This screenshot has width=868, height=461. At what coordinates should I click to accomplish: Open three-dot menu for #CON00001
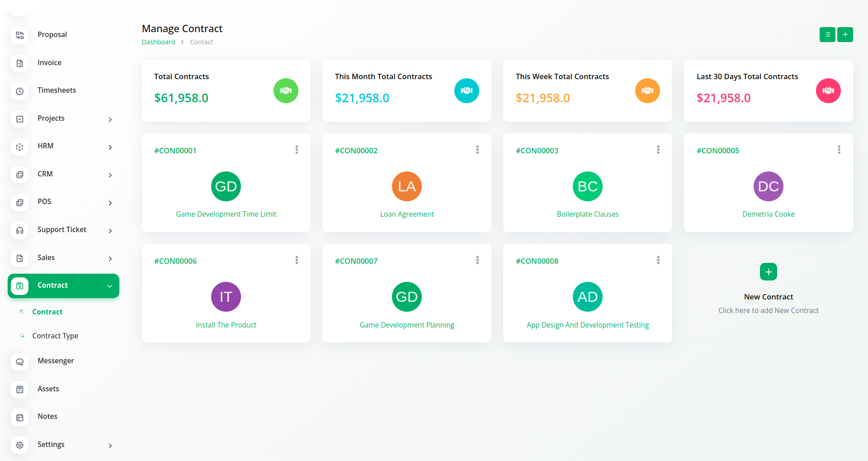(297, 150)
